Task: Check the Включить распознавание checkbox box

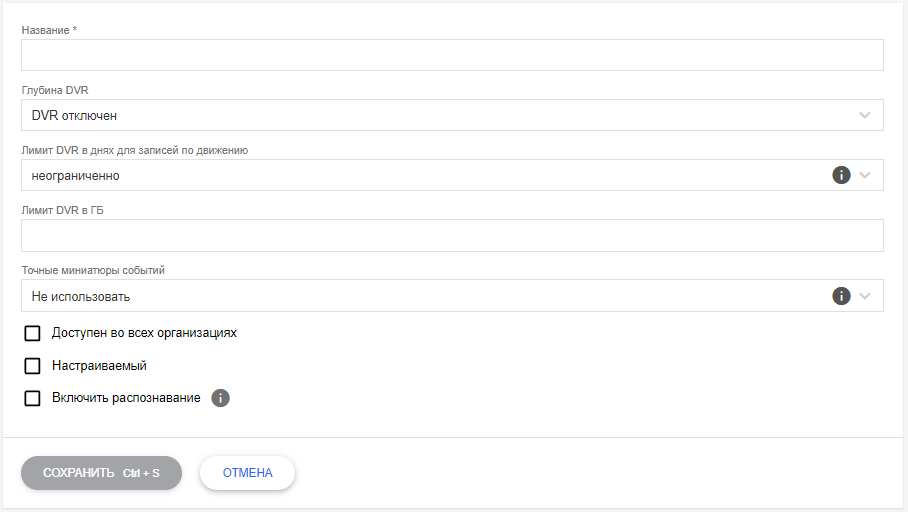Action: pos(32,398)
